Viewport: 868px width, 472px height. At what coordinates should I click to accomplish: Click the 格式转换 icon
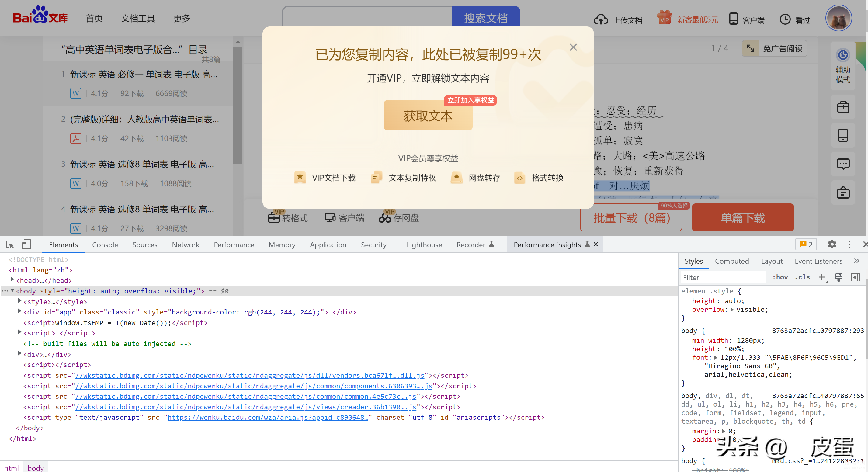click(x=519, y=178)
